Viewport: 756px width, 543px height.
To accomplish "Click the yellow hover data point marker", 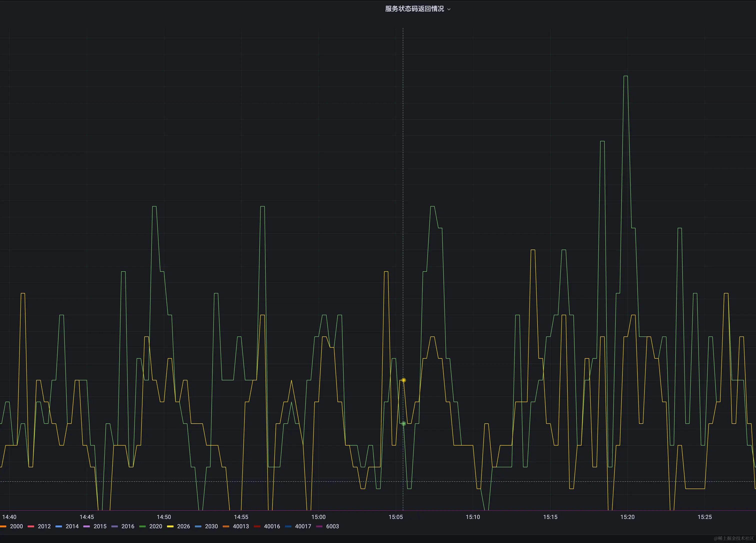I will coord(403,380).
